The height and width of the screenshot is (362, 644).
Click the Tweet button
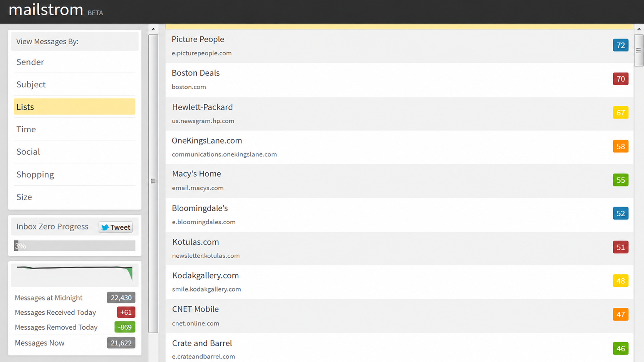pyautogui.click(x=116, y=227)
